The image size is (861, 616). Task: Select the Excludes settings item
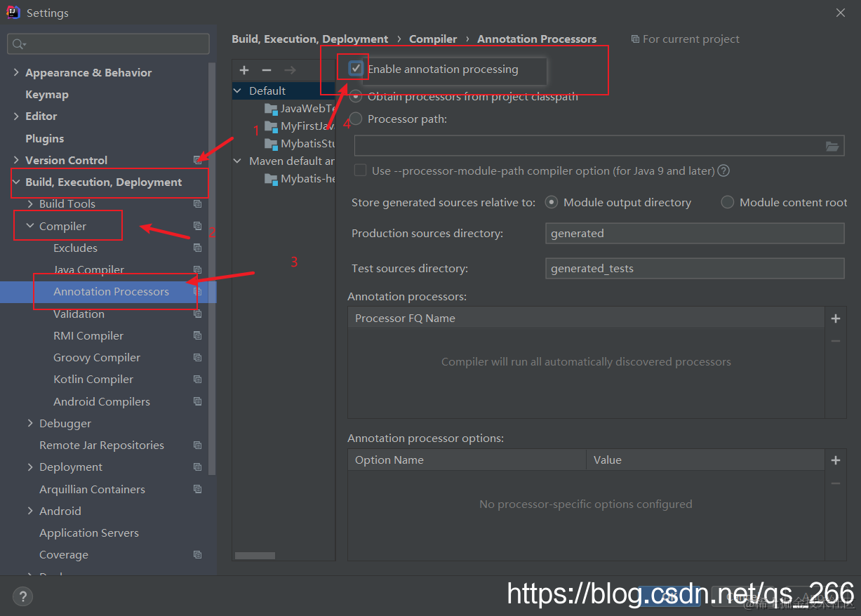(x=76, y=248)
